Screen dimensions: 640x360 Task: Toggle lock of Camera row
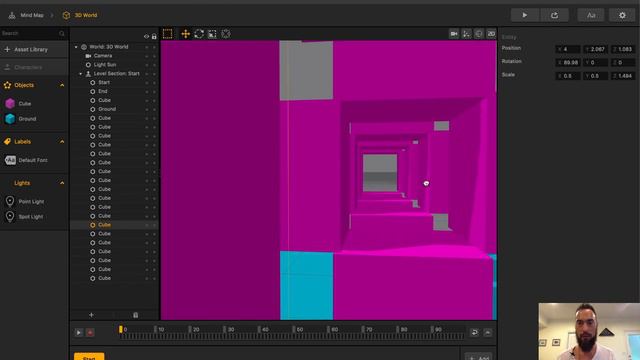(154, 56)
